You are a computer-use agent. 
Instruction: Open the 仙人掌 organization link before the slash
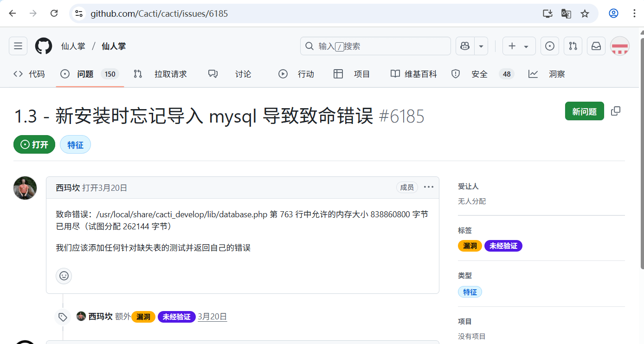tap(73, 46)
